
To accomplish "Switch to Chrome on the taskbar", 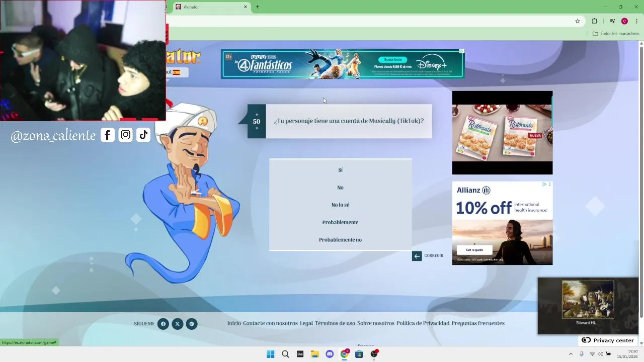I will click(345, 354).
